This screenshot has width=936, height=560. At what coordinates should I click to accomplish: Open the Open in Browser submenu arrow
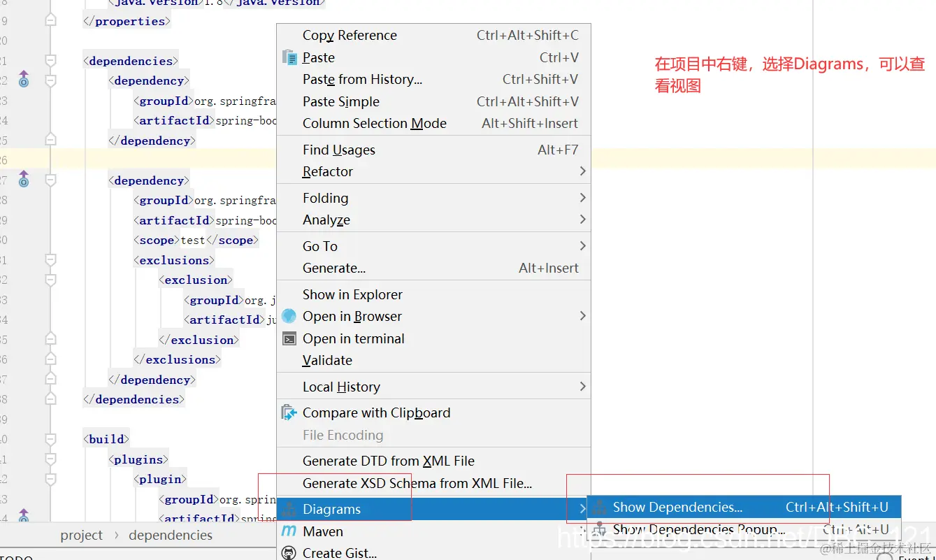pos(582,316)
